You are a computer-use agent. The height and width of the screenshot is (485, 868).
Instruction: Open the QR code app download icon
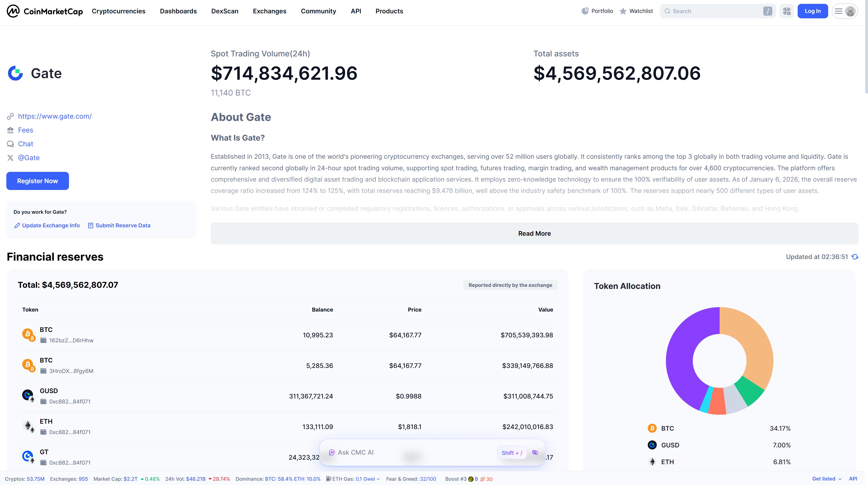(x=787, y=11)
